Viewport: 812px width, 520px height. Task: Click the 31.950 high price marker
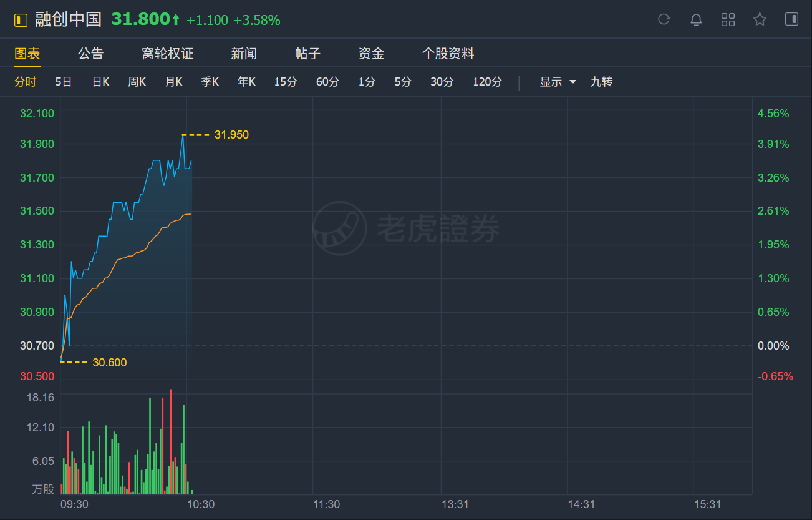231,135
